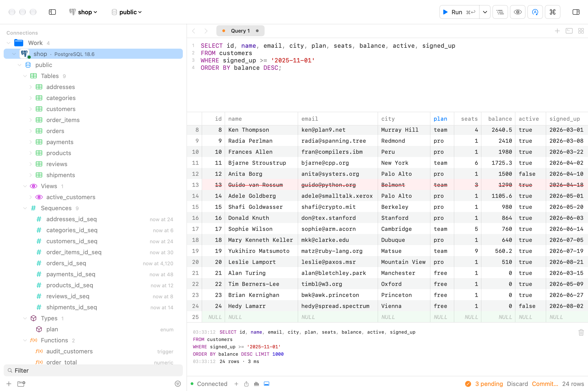Add a new query tab
This screenshot has height=391, width=588.
point(557,31)
